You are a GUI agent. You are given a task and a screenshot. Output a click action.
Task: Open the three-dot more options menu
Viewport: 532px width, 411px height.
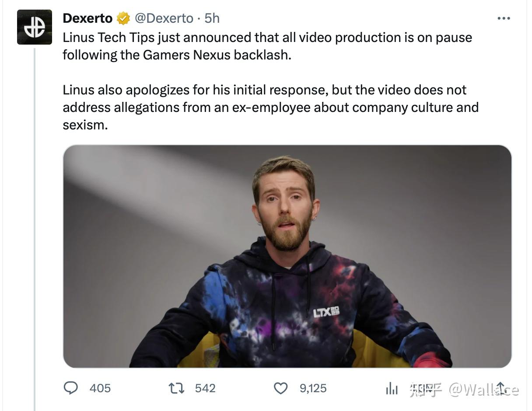point(504,18)
